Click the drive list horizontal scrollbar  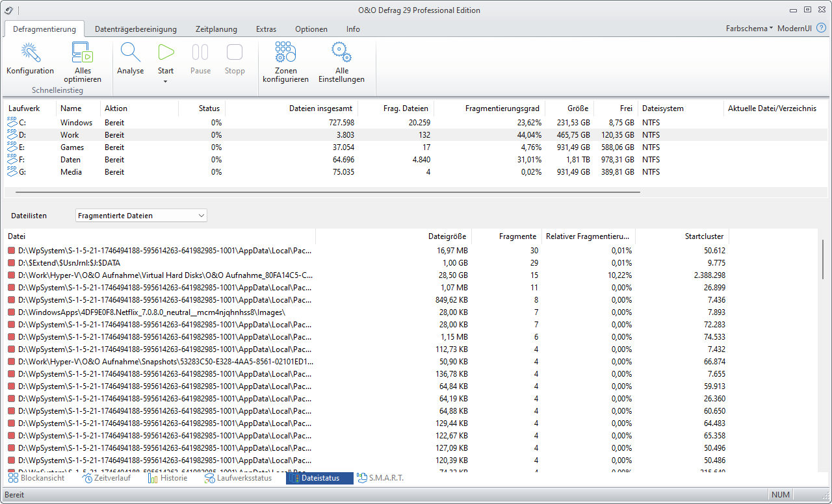328,192
